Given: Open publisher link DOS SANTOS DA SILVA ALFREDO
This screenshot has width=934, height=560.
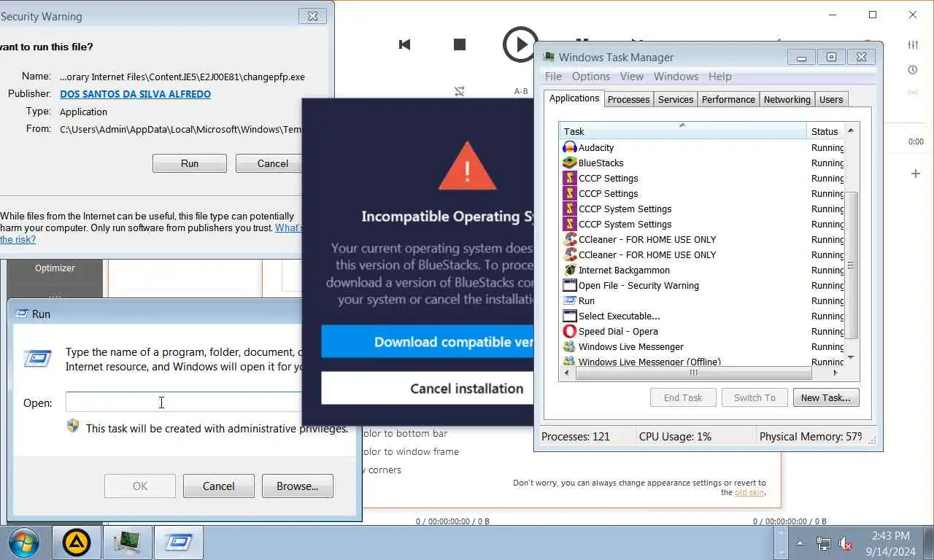Looking at the screenshot, I should click(x=135, y=94).
